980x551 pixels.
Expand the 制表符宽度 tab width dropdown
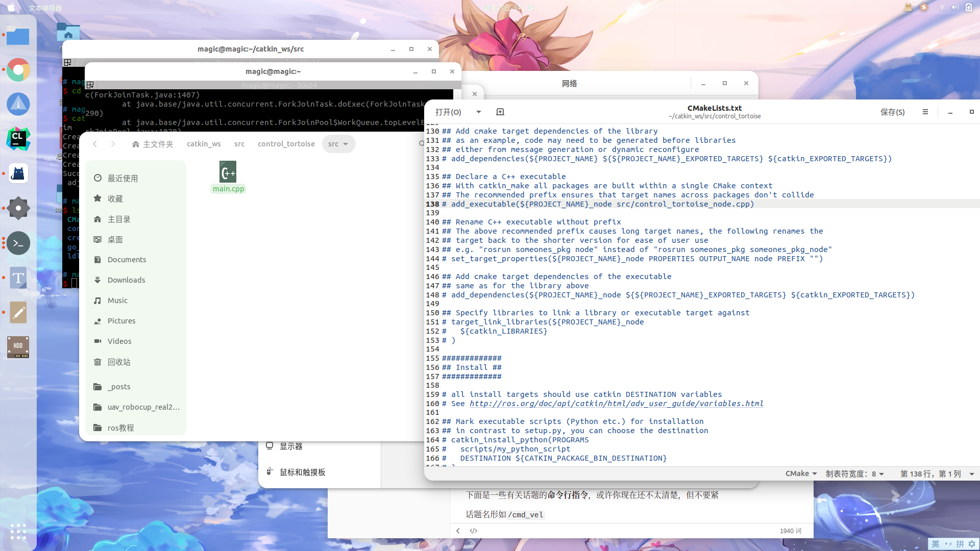pos(855,473)
